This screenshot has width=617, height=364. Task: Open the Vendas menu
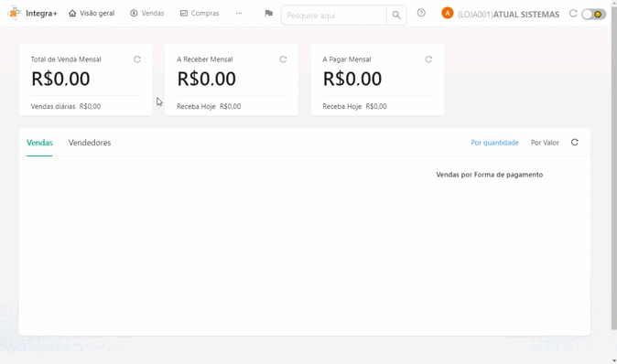click(146, 13)
